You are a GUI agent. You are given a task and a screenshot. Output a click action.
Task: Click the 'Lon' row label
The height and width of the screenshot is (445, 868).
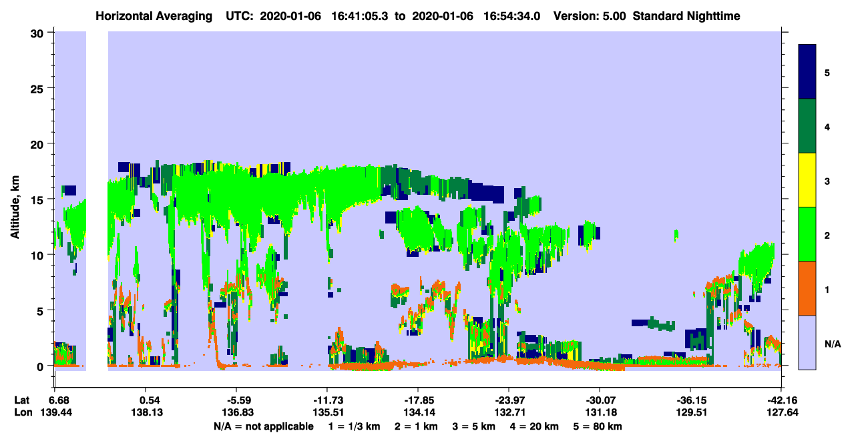click(x=22, y=412)
